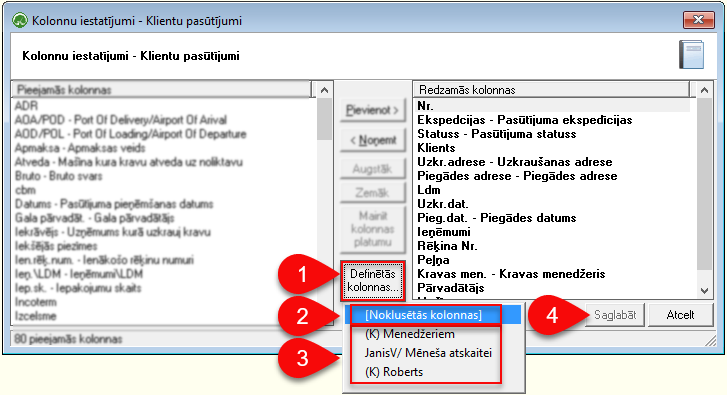This screenshot has height=395, width=727.
Task: Click scroll up arrow of Redzamās kolonnas list
Action: (x=705, y=90)
